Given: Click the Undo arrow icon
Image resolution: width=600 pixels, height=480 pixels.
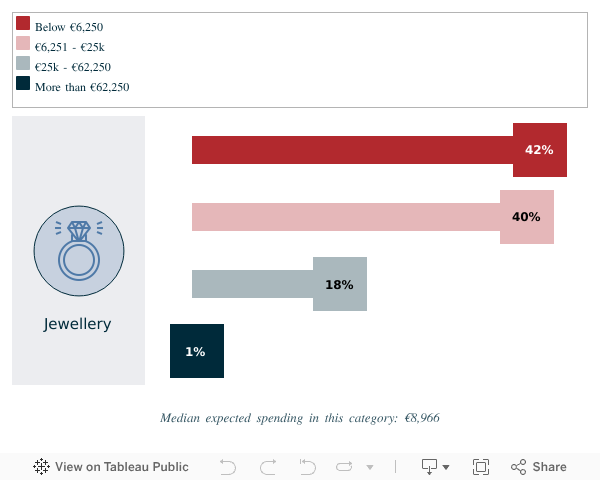Looking at the screenshot, I should click(228, 467).
